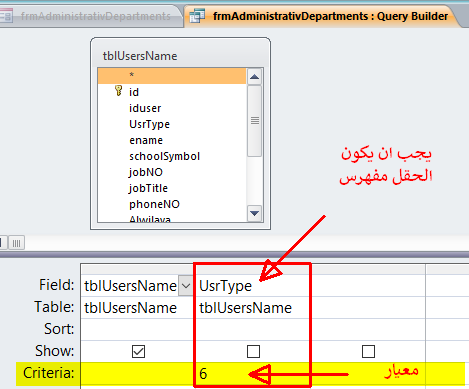Screen dimensions: 469x389
Task: Click the primary key icon beside id
Action: pyautogui.click(x=118, y=90)
